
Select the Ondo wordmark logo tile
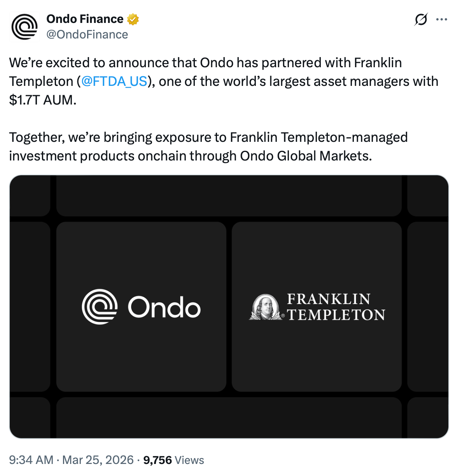141,307
